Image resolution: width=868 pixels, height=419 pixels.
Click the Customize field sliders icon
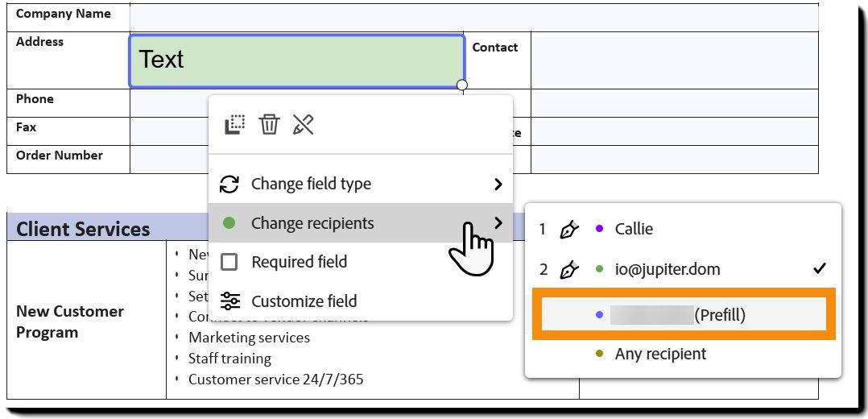[x=229, y=301]
